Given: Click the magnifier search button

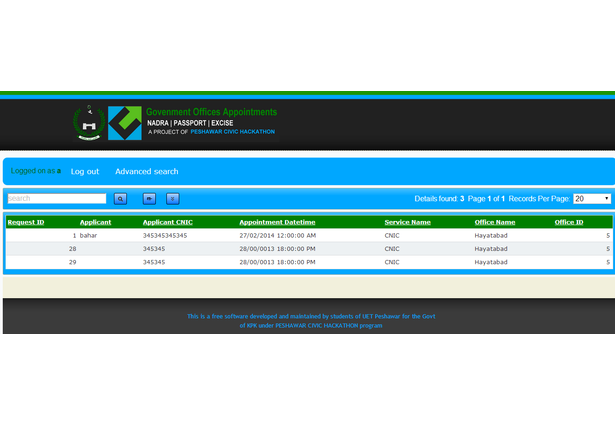Looking at the screenshot, I should [120, 199].
